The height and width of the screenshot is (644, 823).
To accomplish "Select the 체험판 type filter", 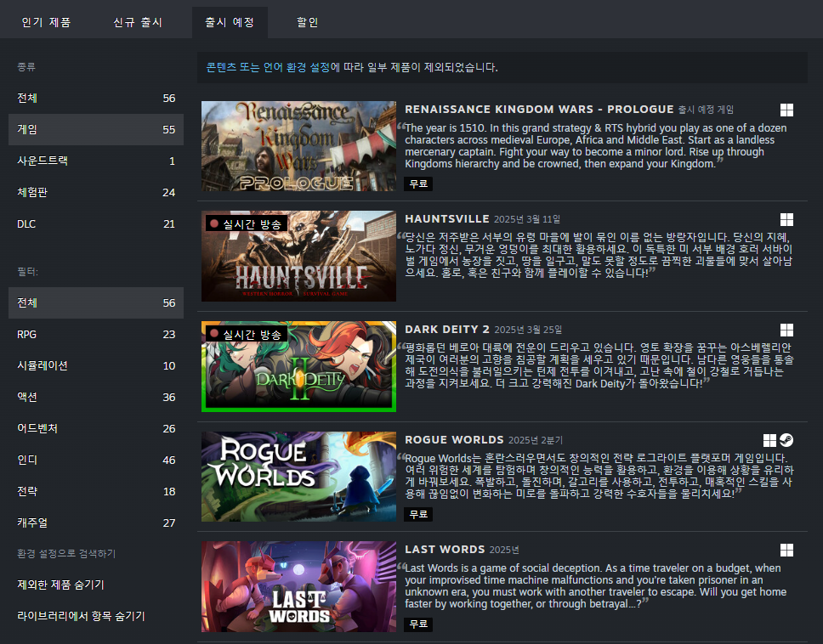I will (x=96, y=193).
